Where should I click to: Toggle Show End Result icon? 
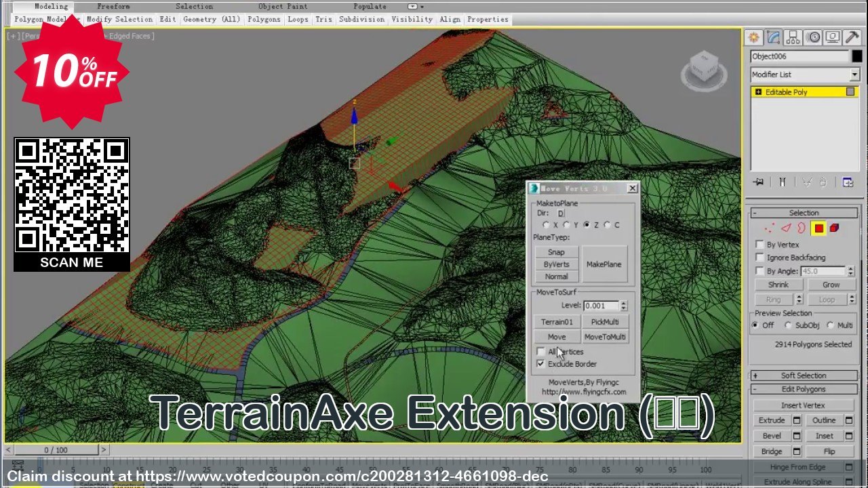point(782,182)
